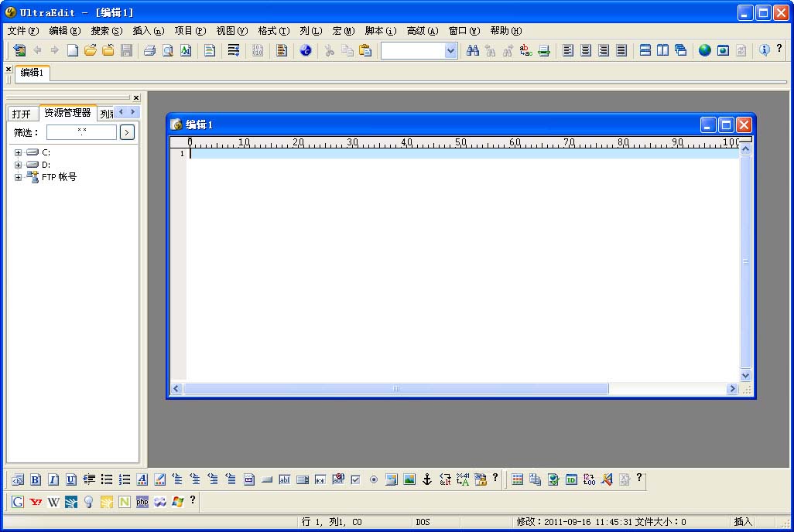Click the New File icon in toolbar
The height and width of the screenshot is (532, 794).
[x=73, y=50]
